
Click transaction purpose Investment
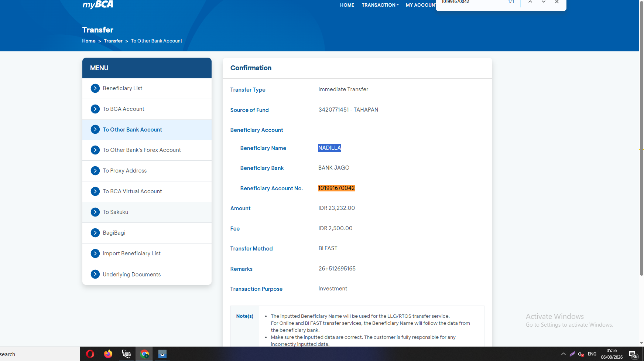[x=333, y=289]
